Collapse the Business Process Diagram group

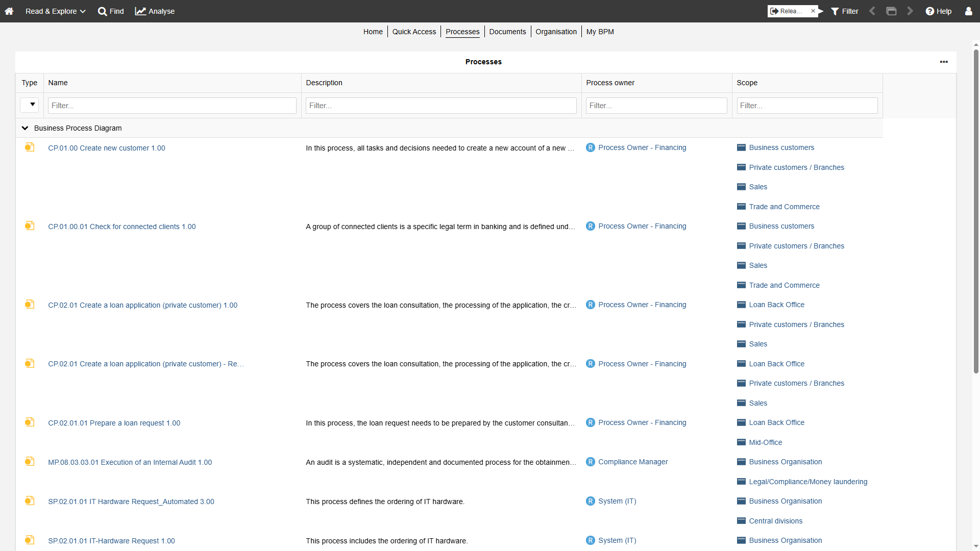tap(25, 128)
